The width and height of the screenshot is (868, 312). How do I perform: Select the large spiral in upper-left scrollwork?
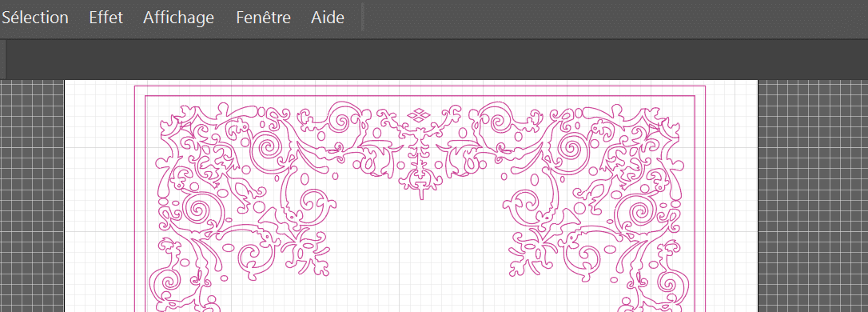(x=269, y=149)
